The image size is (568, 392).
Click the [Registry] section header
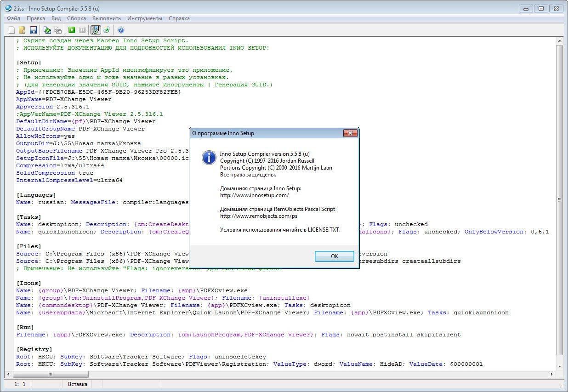(34, 349)
